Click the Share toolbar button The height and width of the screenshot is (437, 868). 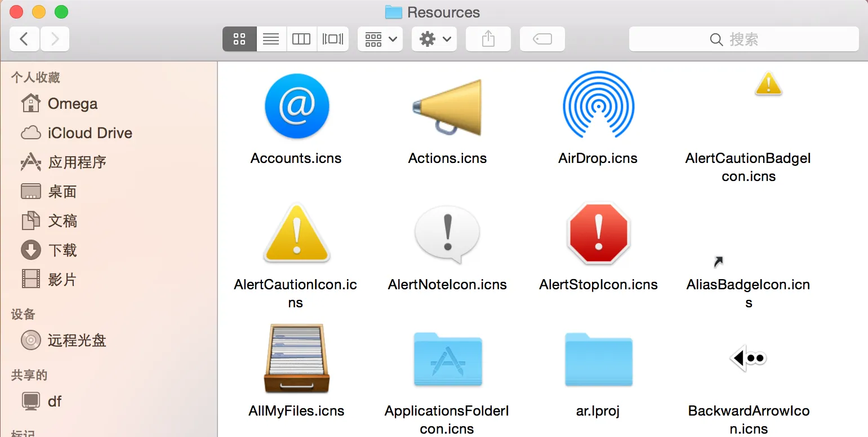tap(488, 39)
